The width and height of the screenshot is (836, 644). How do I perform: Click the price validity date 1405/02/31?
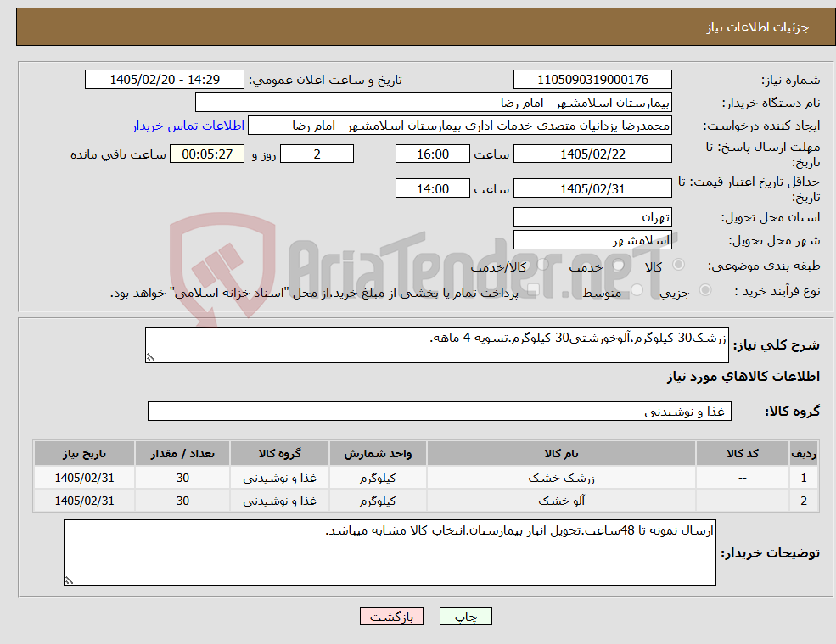tap(592, 188)
